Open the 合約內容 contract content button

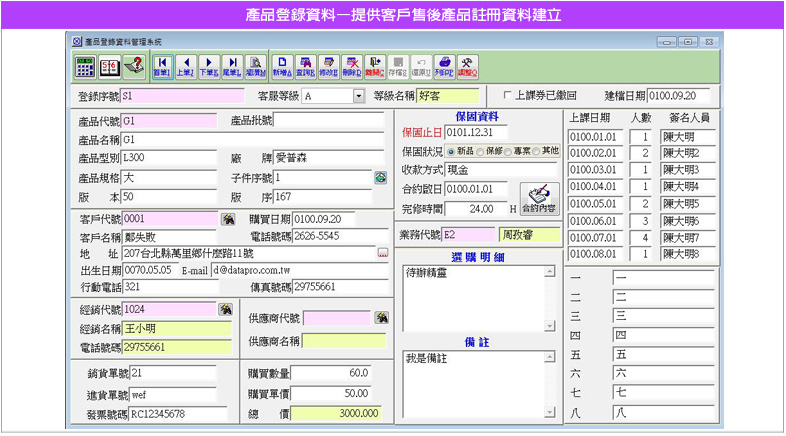click(x=540, y=199)
